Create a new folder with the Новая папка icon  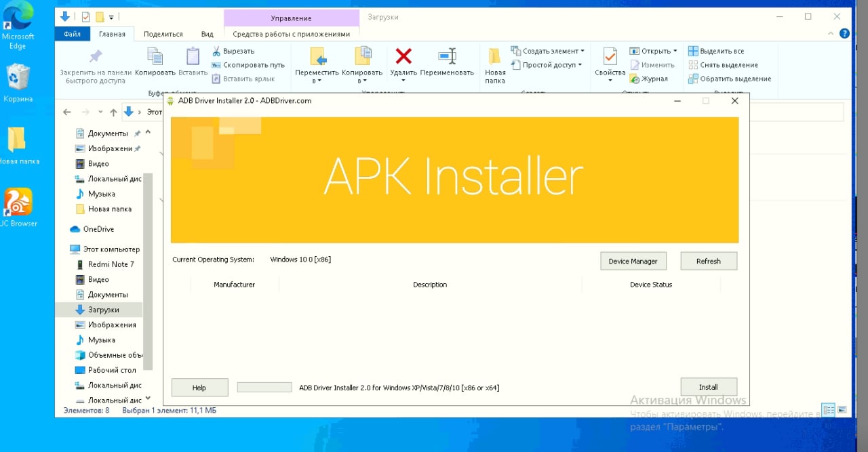point(495,57)
